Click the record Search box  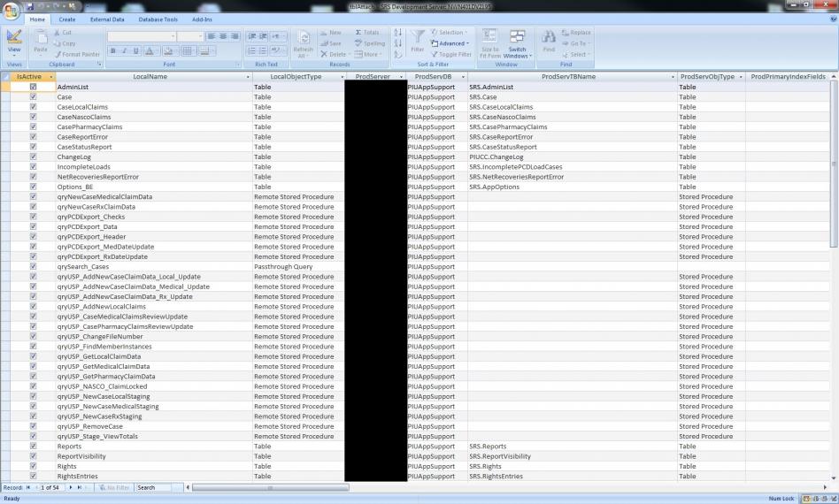152,487
